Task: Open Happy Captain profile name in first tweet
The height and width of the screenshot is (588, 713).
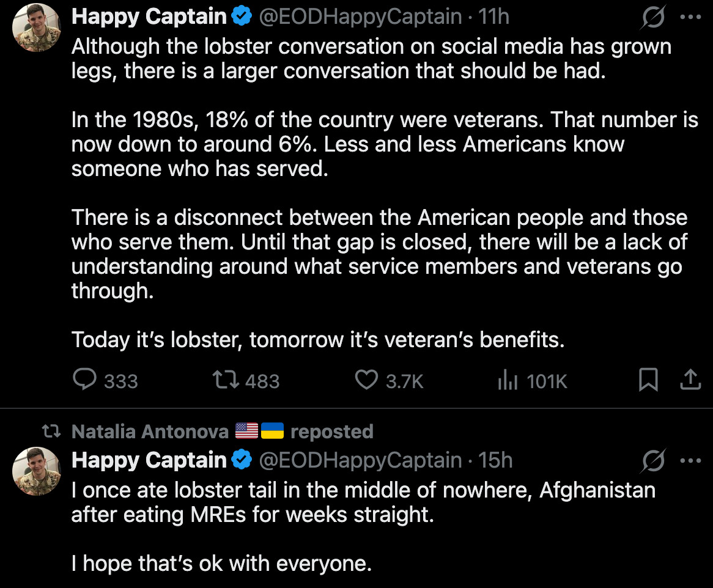Action: [149, 17]
